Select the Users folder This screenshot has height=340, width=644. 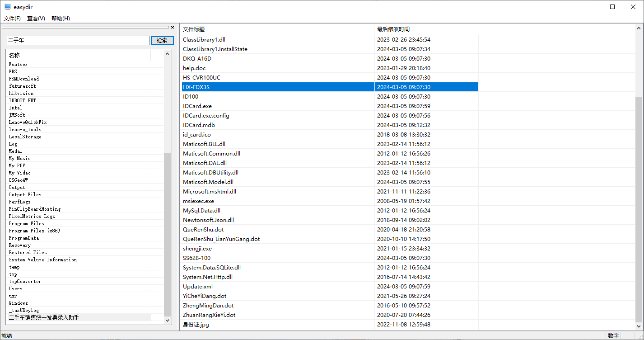15,288
